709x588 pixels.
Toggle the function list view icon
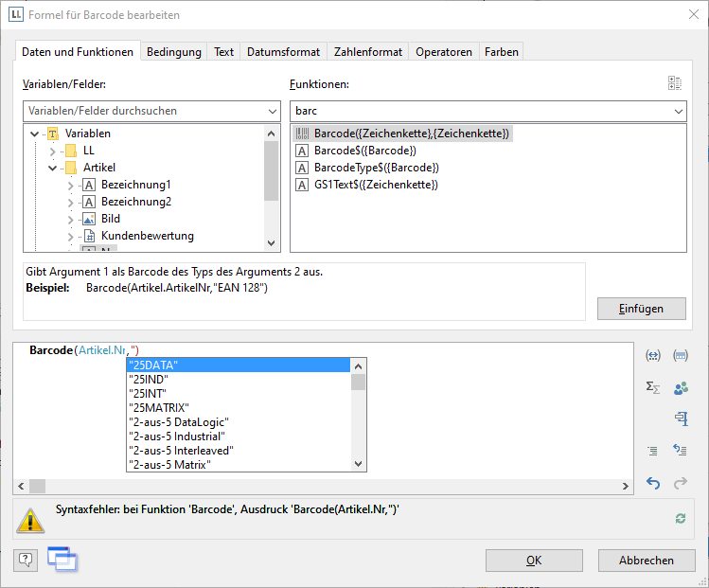tap(674, 84)
